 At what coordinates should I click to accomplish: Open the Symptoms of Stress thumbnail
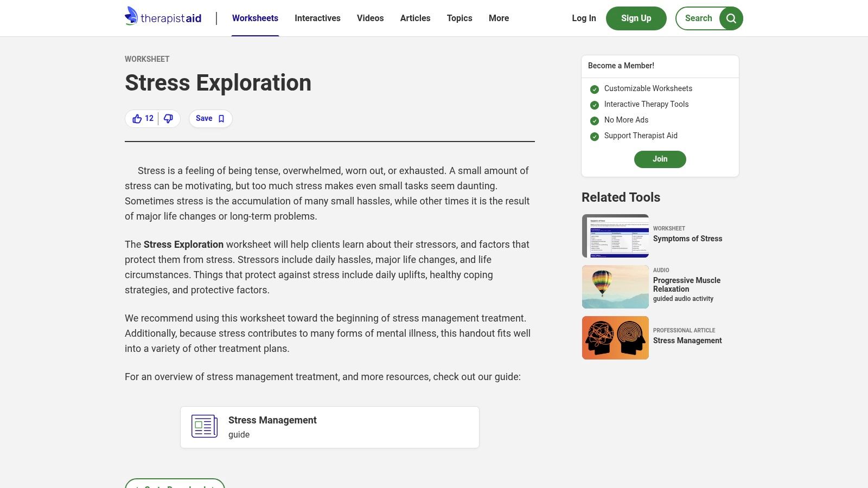coord(615,236)
